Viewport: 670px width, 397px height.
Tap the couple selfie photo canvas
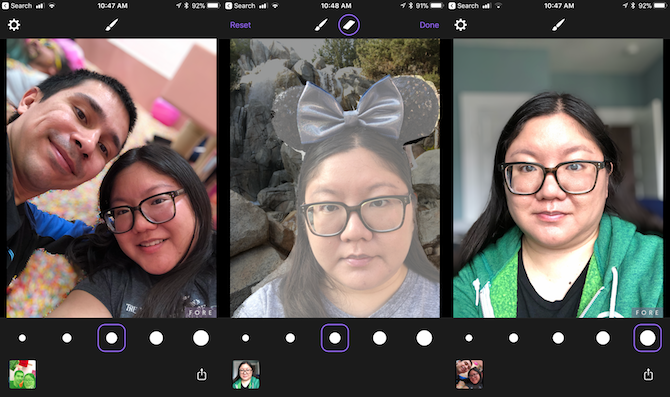(112, 178)
